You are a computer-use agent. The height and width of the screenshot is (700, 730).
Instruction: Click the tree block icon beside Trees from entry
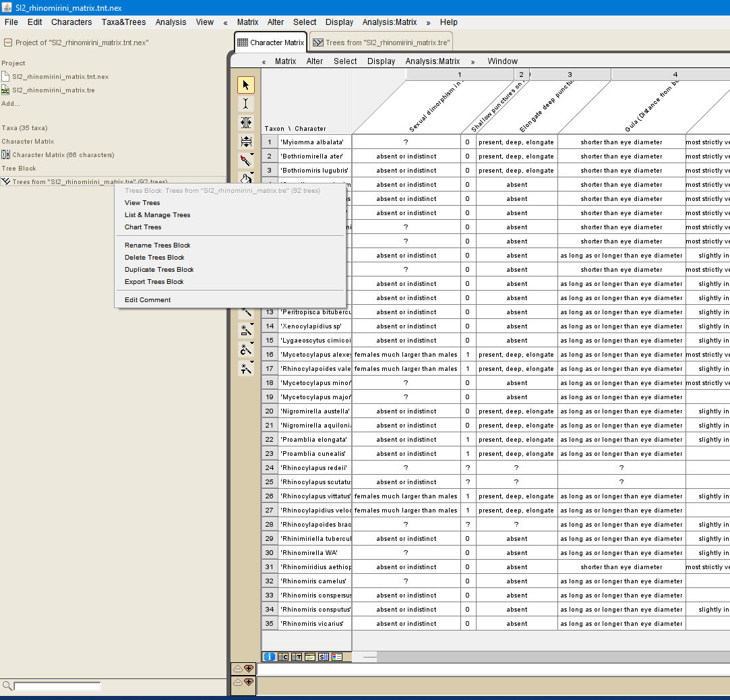click(x=5, y=181)
